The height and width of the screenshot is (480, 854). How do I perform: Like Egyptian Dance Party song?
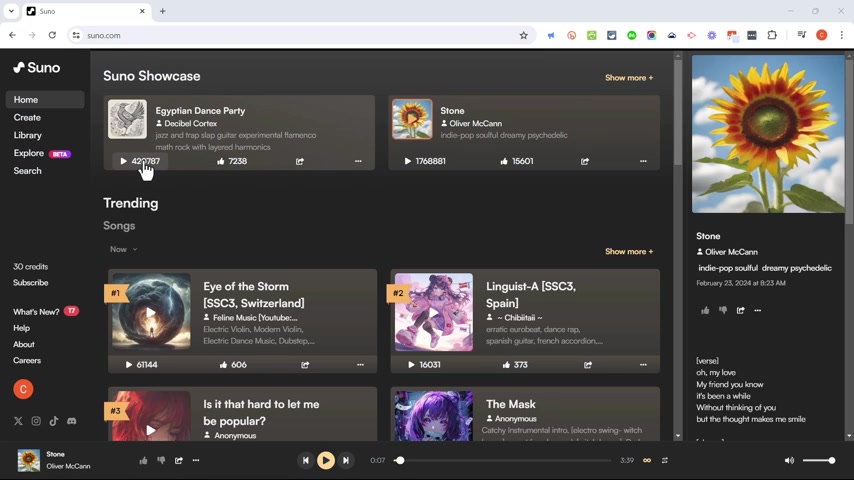coord(232,161)
